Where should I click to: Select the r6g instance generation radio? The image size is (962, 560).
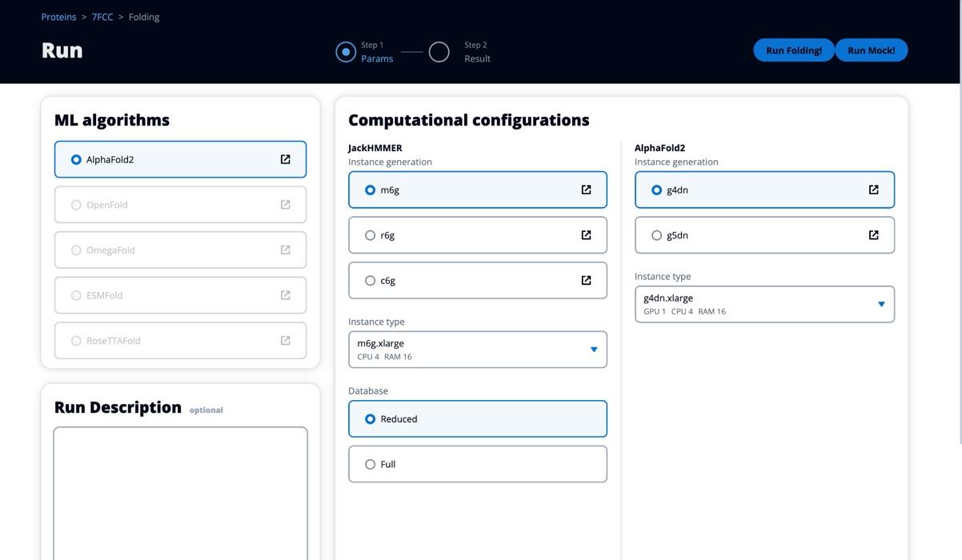click(x=370, y=235)
